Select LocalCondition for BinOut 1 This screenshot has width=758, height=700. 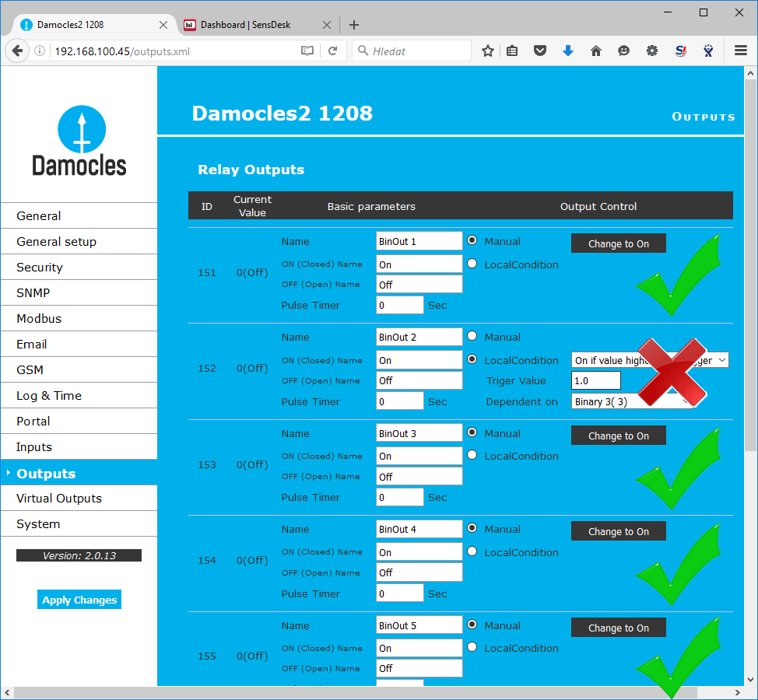[472, 264]
